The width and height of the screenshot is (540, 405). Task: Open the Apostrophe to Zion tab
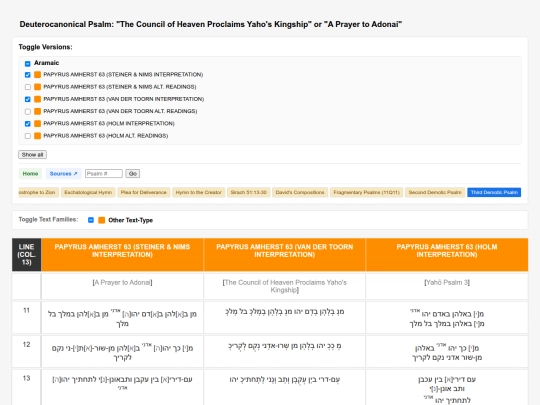[x=38, y=192]
